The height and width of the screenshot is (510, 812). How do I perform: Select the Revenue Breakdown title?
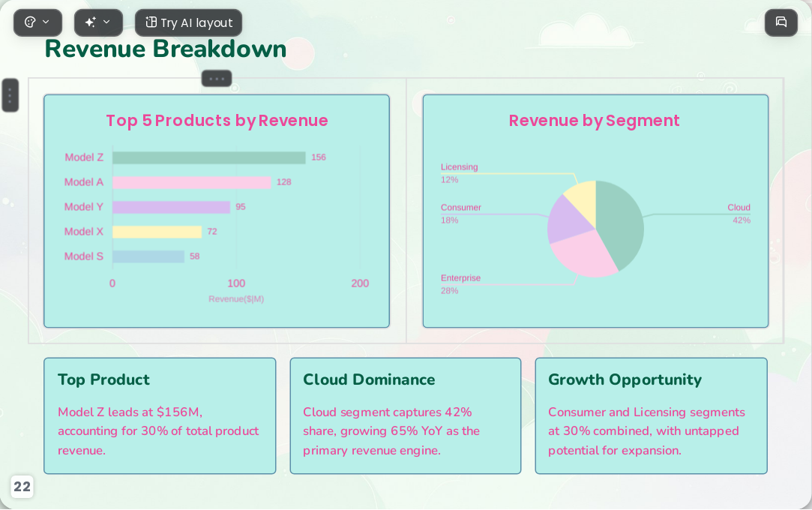pyautogui.click(x=166, y=49)
